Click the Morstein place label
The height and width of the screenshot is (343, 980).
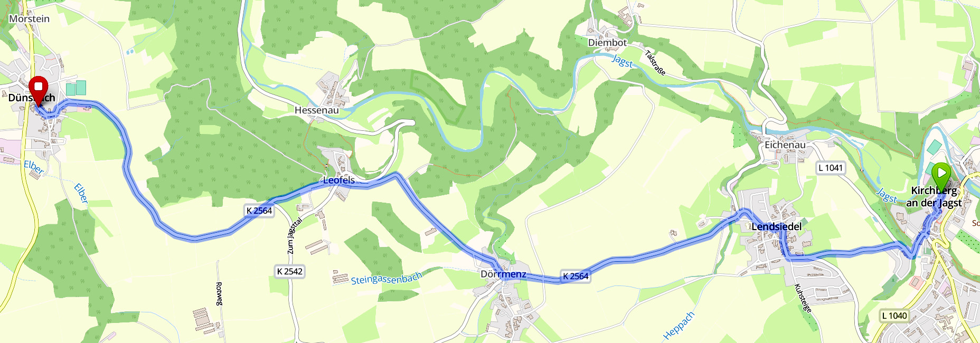[30, 18]
